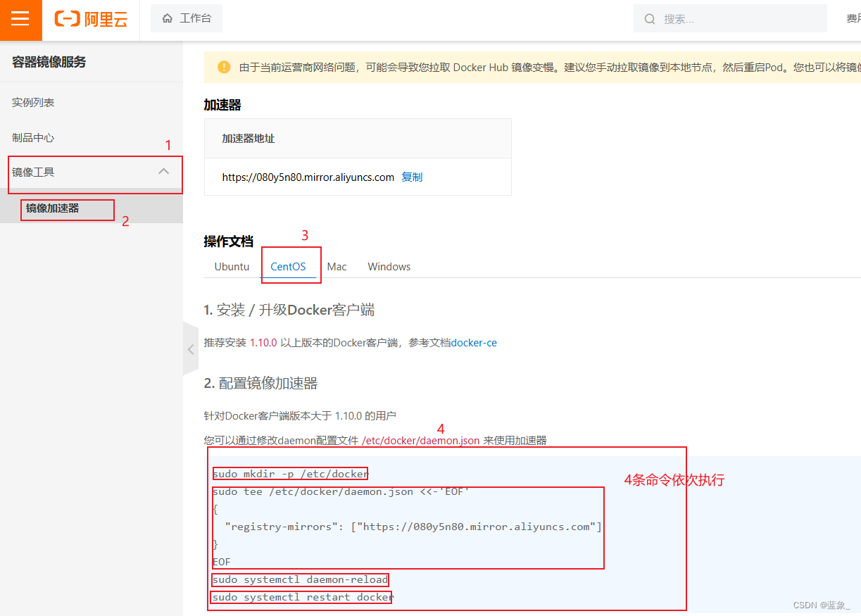Screen dimensions: 861x616
Task: Click the 操作文档 heading
Action: (228, 241)
